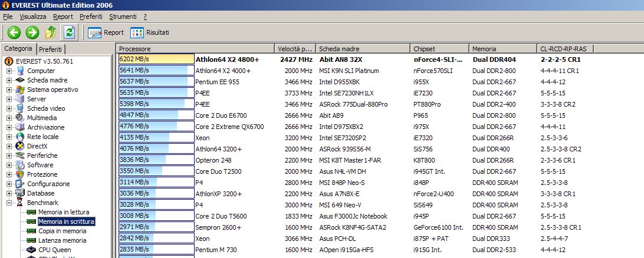Expand the DirectX tree node

click(x=9, y=147)
